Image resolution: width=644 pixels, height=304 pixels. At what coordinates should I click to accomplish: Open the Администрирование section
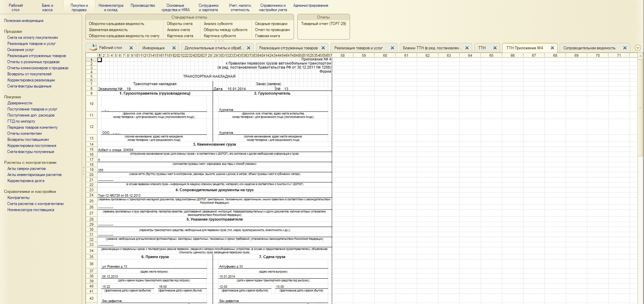(x=311, y=5)
